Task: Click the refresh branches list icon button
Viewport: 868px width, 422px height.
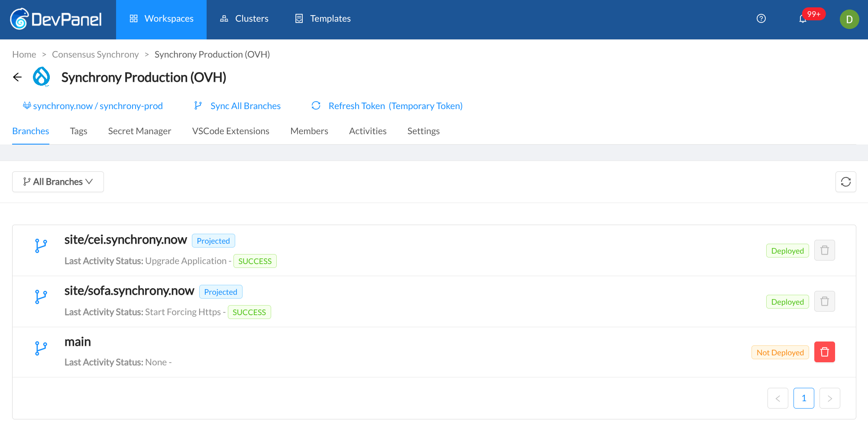Action: coord(845,182)
